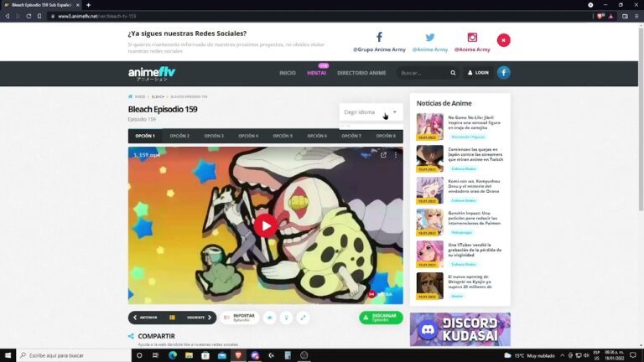Image resolution: width=644 pixels, height=362 pixels.
Task: Open Shingeki no Kyojin opening news article
Action: (x=470, y=282)
